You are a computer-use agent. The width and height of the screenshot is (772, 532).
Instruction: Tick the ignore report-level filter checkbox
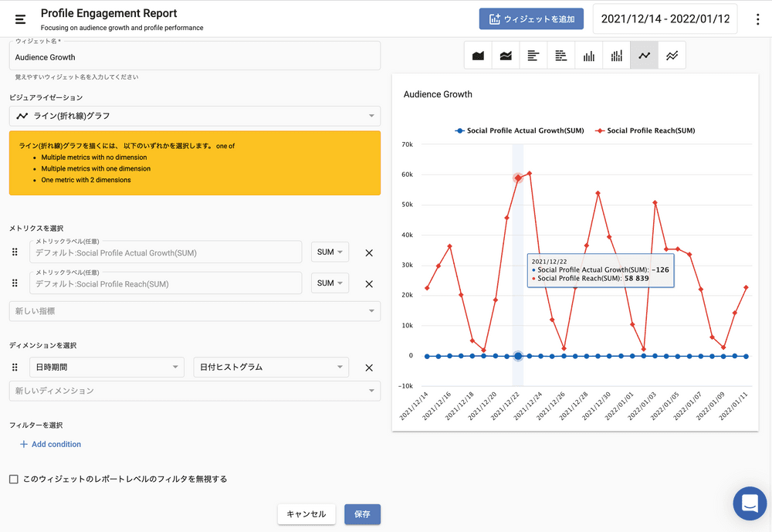pos(14,479)
